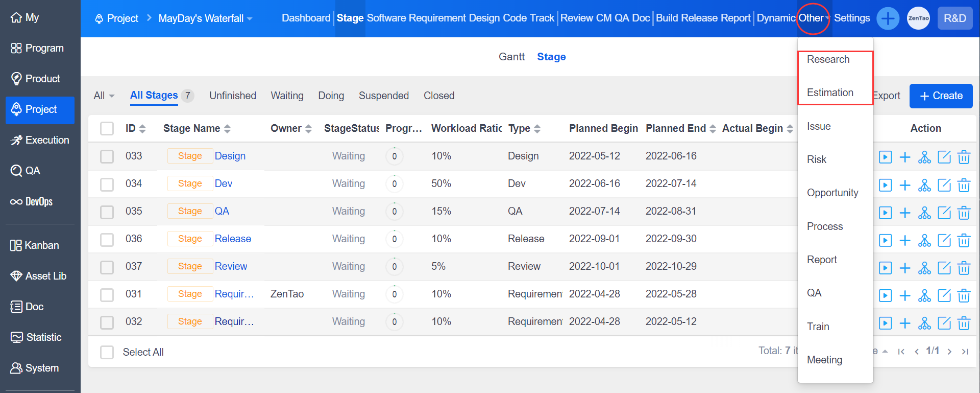Click the hierarchy icon in the QA row
This screenshot has width=980, height=393.
point(924,213)
